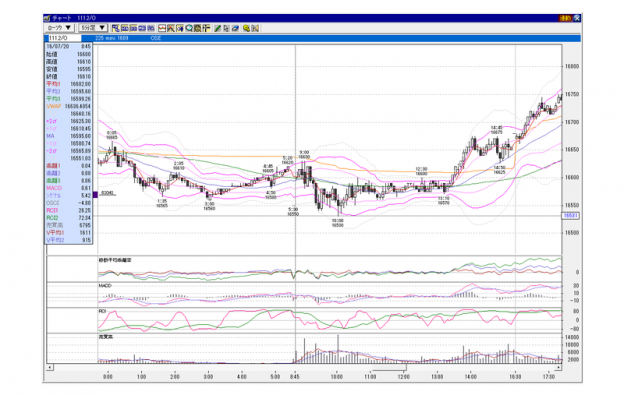This screenshot has width=624, height=395.
Task: Click the linked mode button in title bar
Action: [x=565, y=18]
